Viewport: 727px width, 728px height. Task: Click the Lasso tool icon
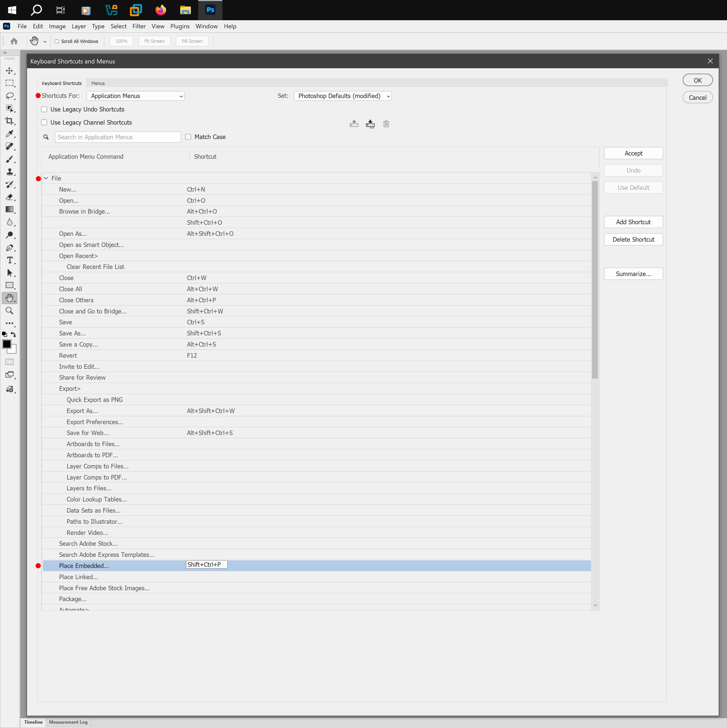tap(9, 96)
